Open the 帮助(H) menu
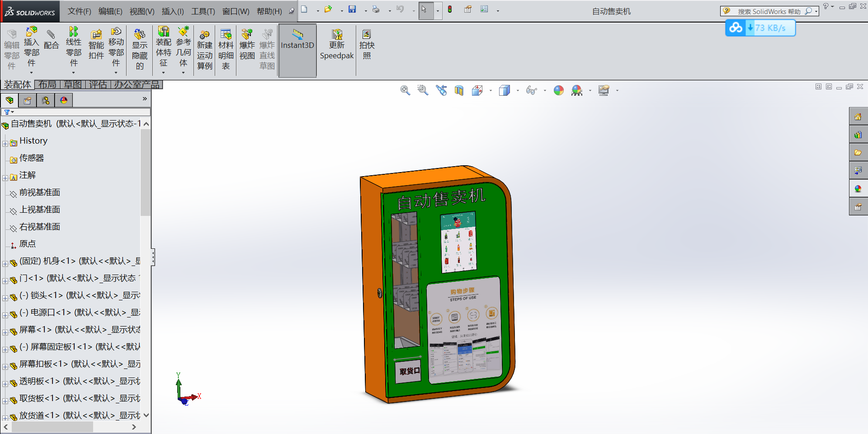The height and width of the screenshot is (434, 868). point(269,11)
